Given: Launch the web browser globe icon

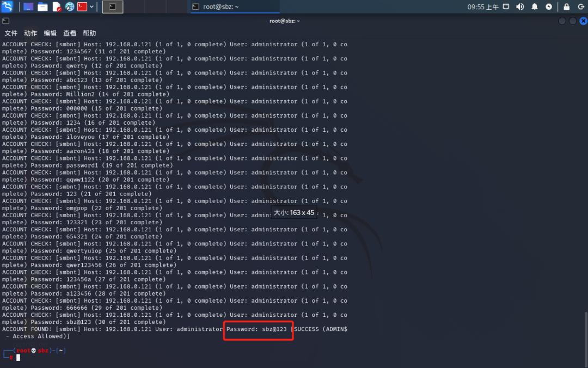Looking at the screenshot, I should 69,7.
